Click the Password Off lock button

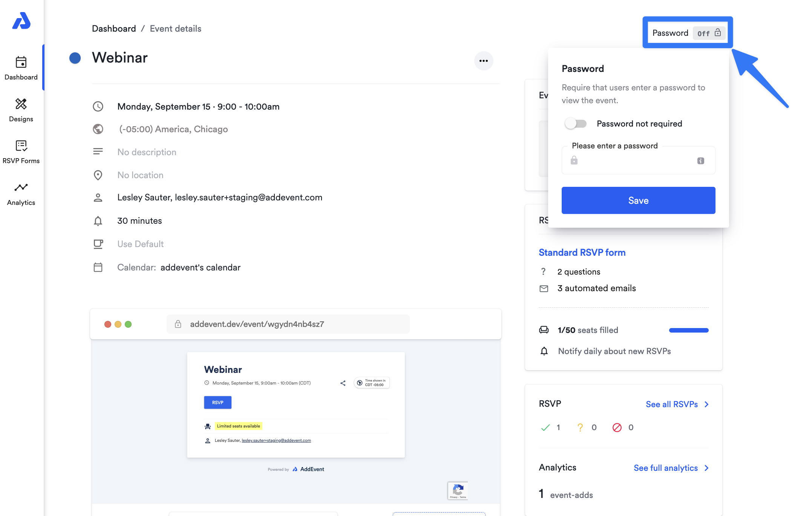[x=709, y=33]
